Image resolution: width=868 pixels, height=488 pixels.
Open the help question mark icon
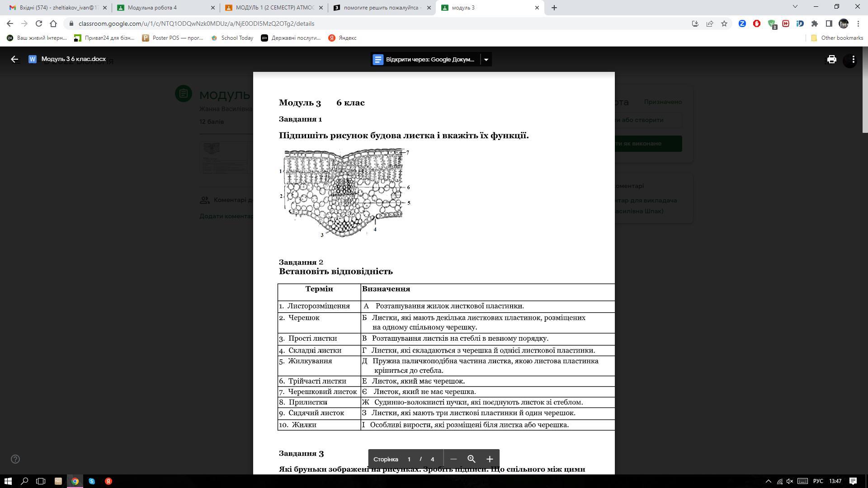point(15,459)
